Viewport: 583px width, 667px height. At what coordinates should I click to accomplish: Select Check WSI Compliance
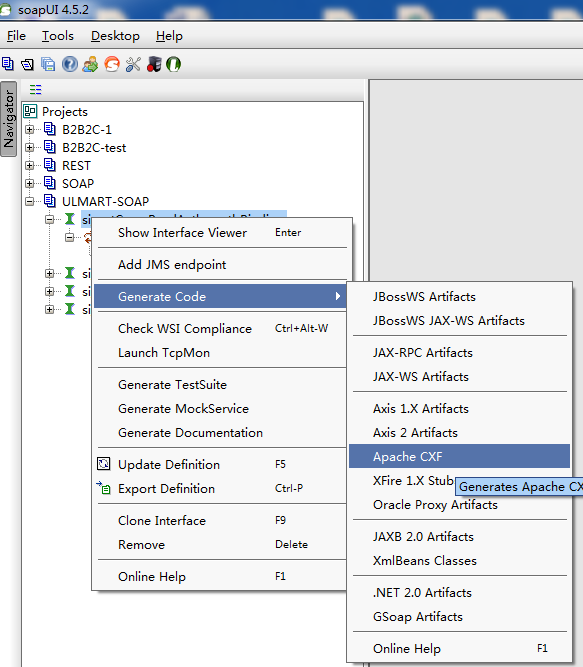click(x=222, y=328)
